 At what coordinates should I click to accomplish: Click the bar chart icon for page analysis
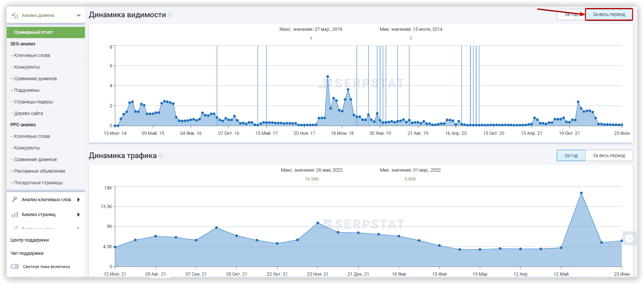coord(15,214)
